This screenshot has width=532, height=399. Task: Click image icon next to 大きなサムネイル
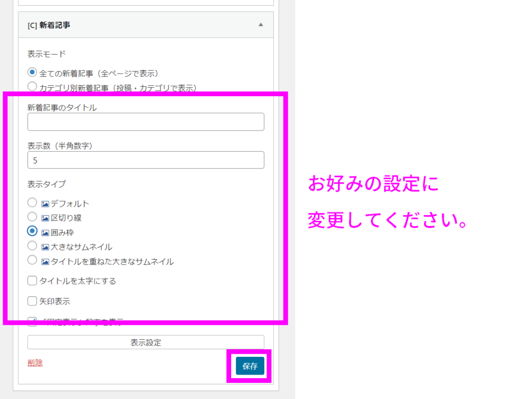(x=45, y=247)
